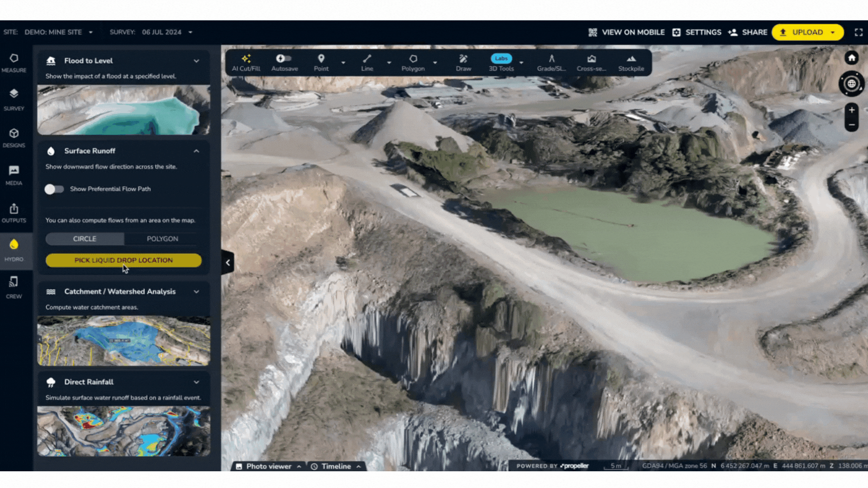
Task: Expand Catchment / Watershed Analysis panel
Action: tap(196, 291)
